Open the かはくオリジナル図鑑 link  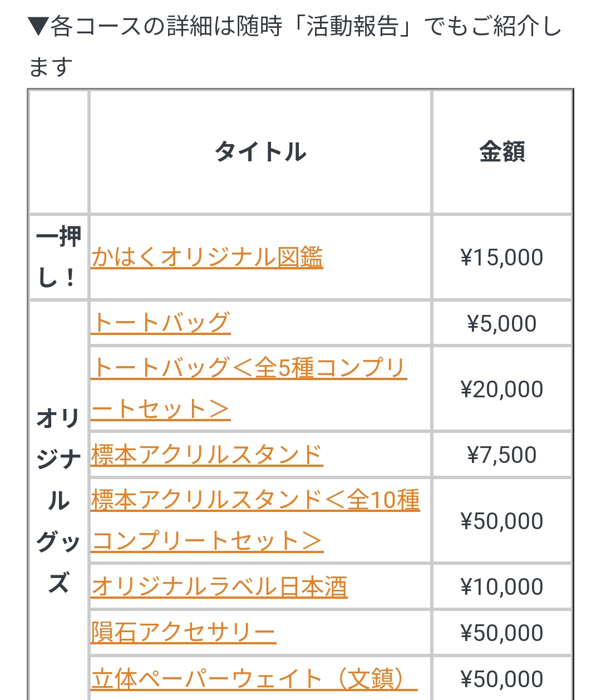(207, 257)
